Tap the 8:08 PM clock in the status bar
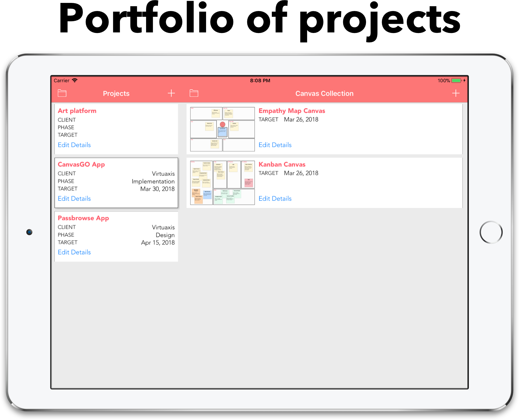 260,80
